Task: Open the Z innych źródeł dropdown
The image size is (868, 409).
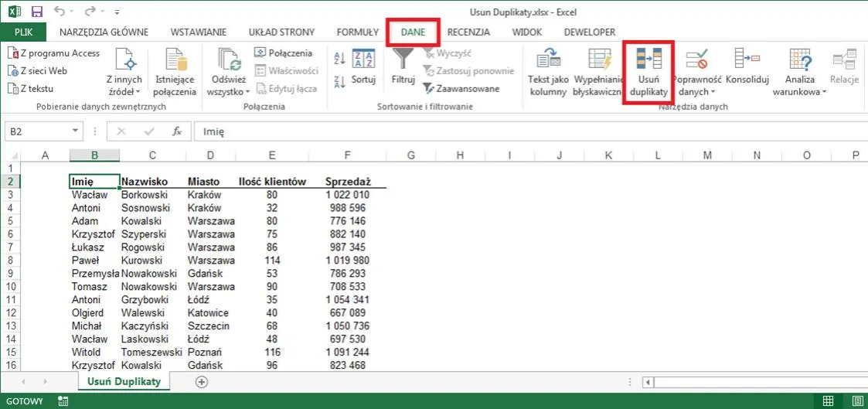Action: click(x=124, y=92)
